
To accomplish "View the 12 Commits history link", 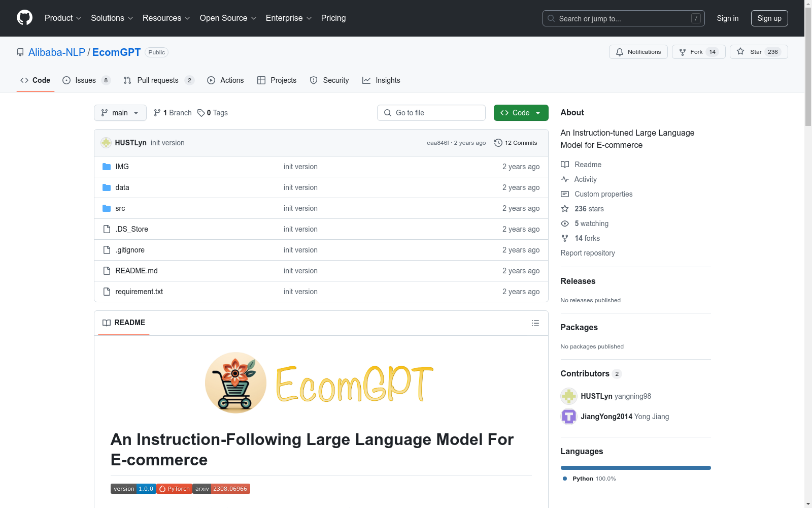I will point(516,143).
